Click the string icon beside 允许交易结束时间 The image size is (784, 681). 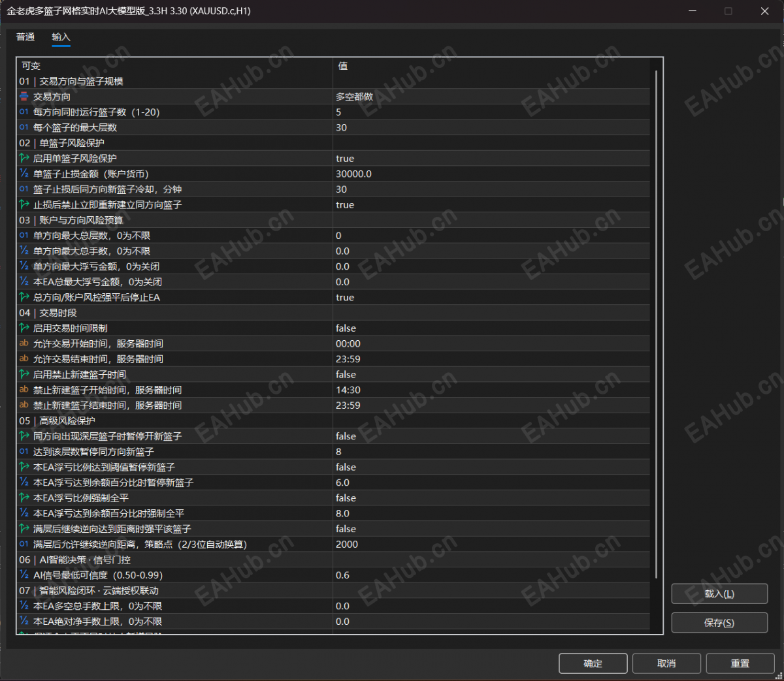click(x=24, y=359)
